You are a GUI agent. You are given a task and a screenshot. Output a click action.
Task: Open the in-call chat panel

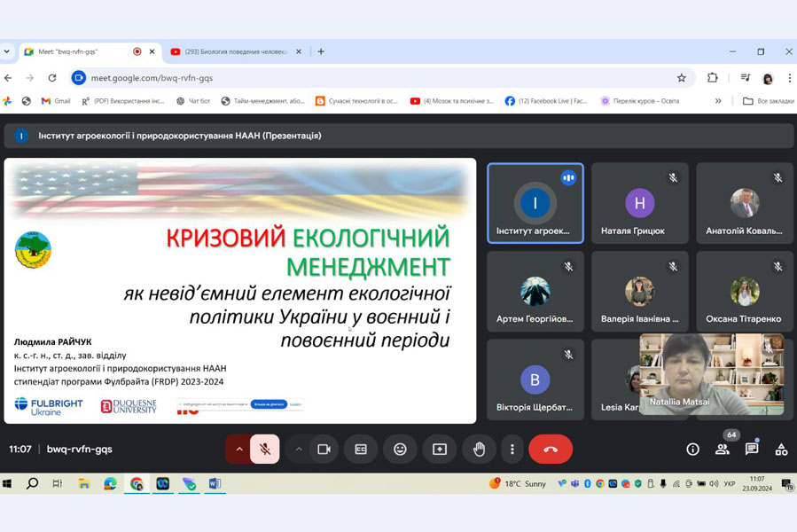click(752, 450)
